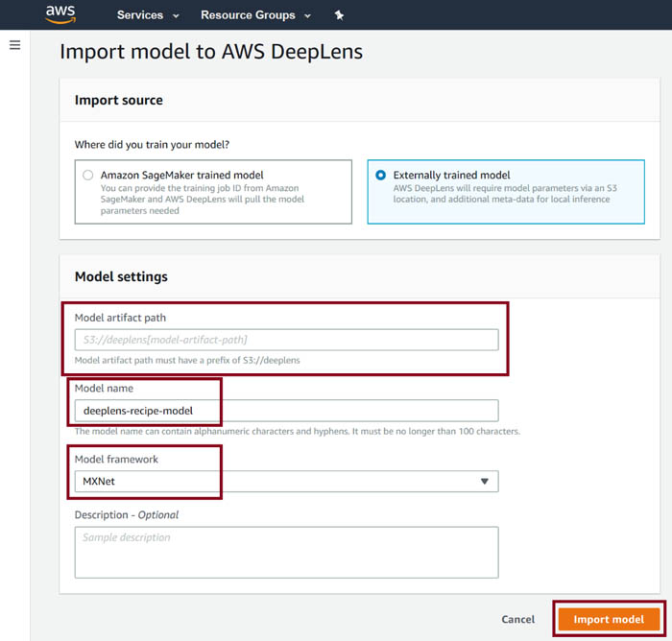Click the Amazon SageMaker trained model card
Viewport: 672px width, 641px height.
tap(213, 192)
